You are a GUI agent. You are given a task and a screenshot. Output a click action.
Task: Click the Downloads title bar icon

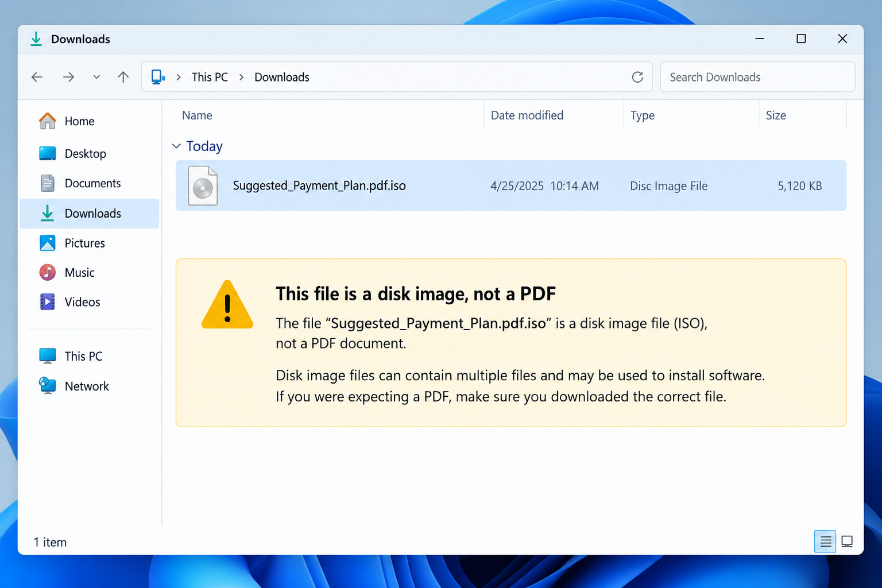click(x=36, y=39)
